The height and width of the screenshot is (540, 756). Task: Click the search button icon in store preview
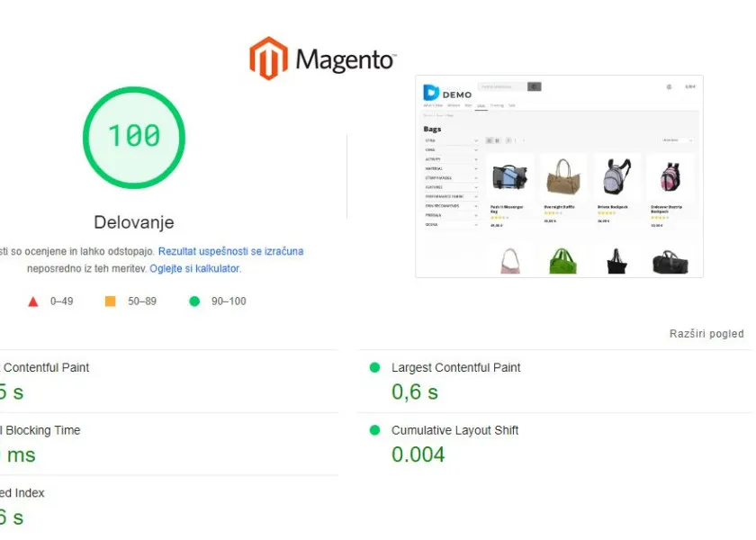pos(535,87)
